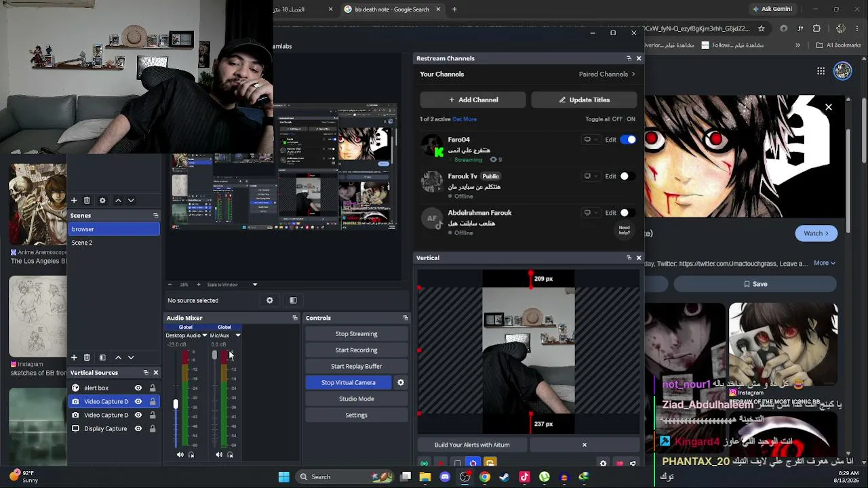
Task: Toggle Desktop Audio monitoring headphone icon
Action: tap(191, 455)
